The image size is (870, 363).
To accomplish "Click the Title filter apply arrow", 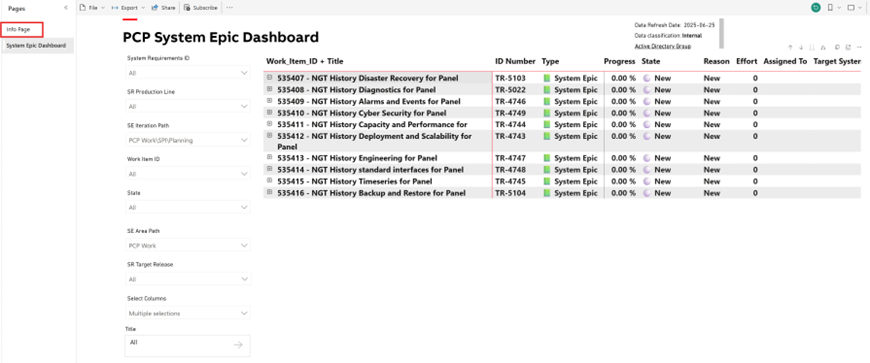I will click(238, 345).
